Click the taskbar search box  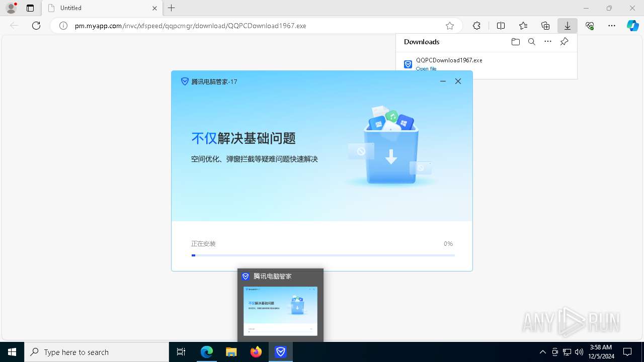click(97, 352)
